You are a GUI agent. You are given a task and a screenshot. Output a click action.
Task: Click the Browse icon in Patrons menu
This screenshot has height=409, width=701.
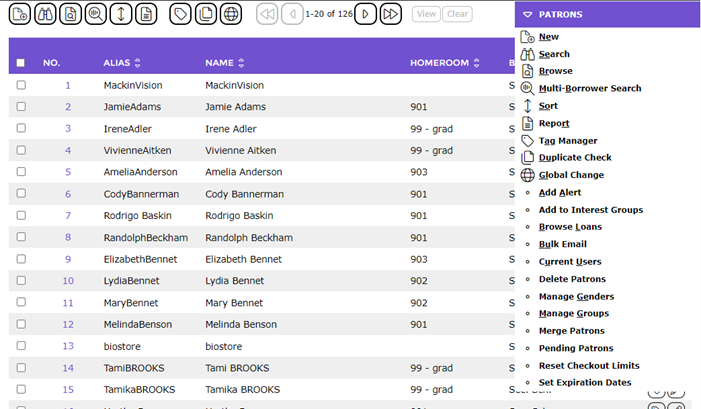coord(528,71)
